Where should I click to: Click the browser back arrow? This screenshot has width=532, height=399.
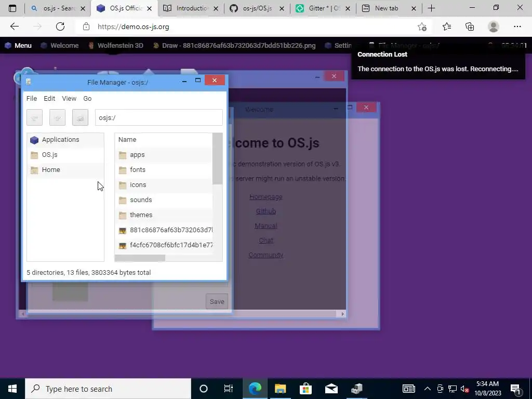(x=15, y=27)
